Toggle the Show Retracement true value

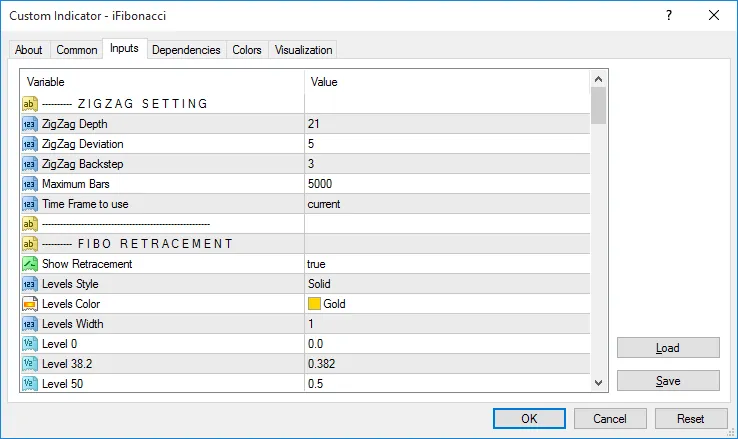(446, 264)
